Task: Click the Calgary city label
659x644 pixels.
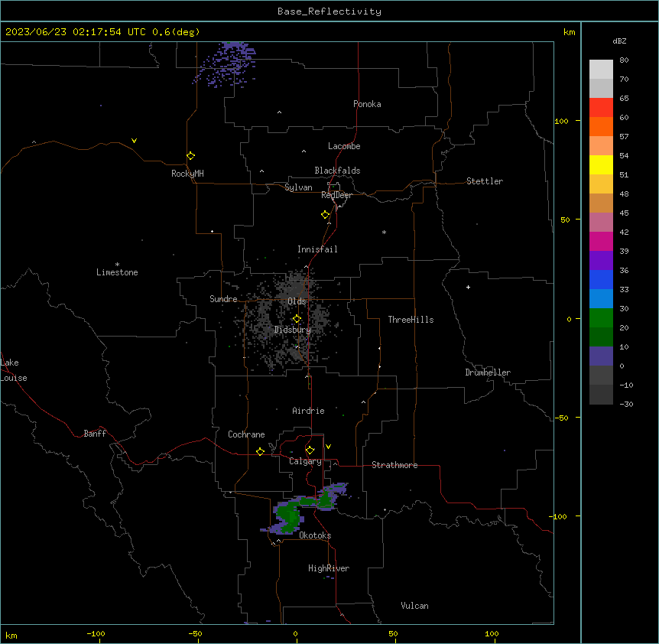Action: point(305,461)
